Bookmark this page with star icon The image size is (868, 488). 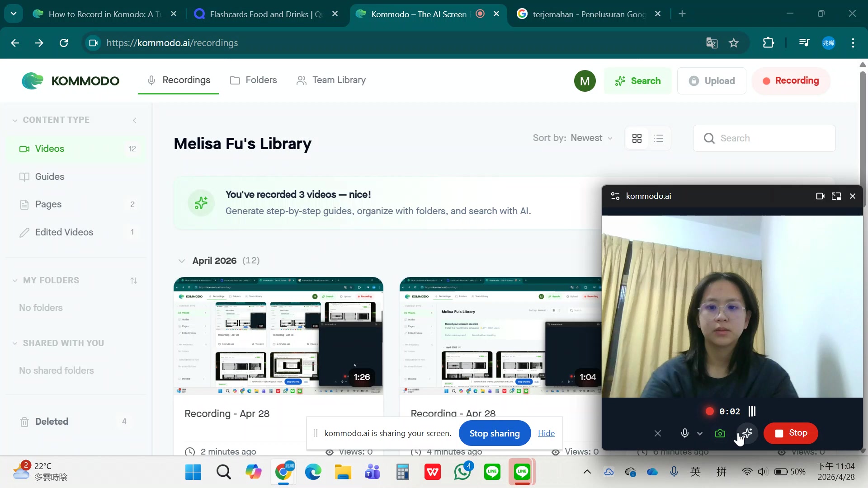(x=733, y=43)
